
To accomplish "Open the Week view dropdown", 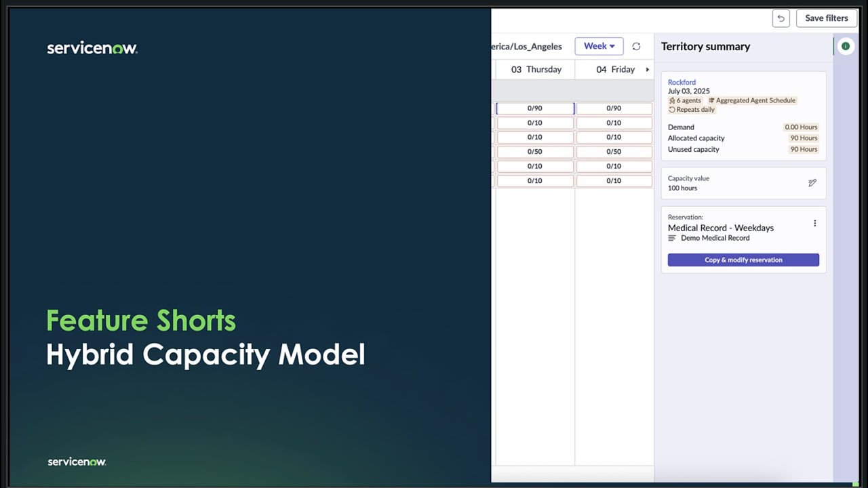I will coord(599,46).
